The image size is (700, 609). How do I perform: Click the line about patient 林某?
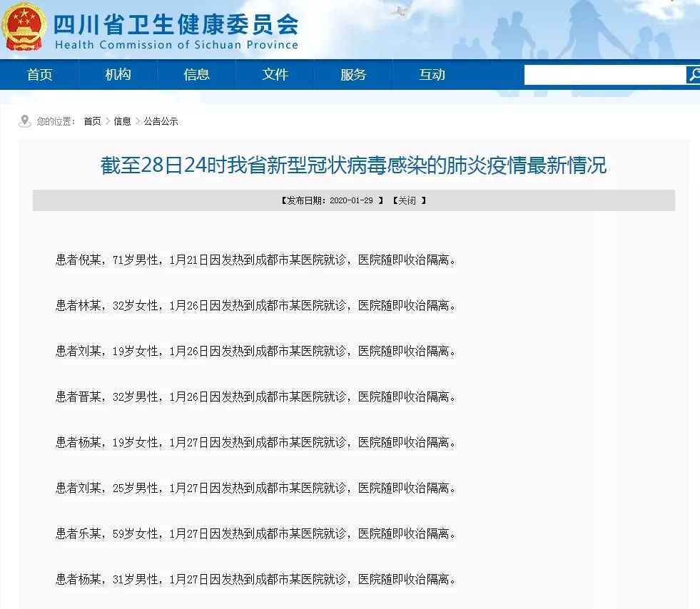[x=255, y=306]
